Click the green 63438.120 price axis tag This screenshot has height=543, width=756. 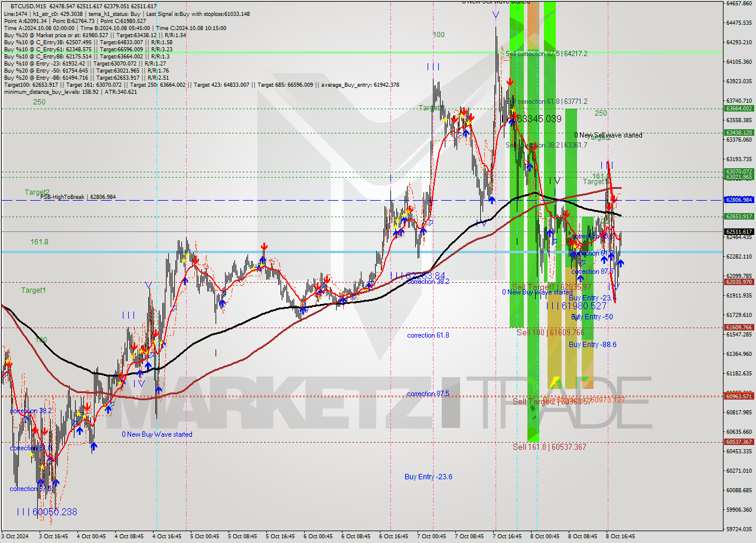click(x=738, y=132)
